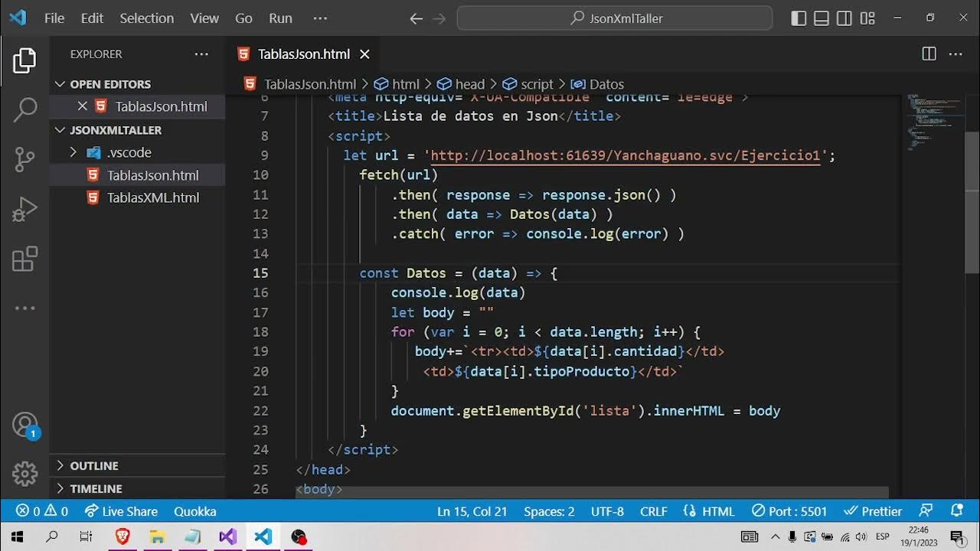This screenshot has height=551, width=980.
Task: Click the VS Code logo icon
Action: (18, 18)
